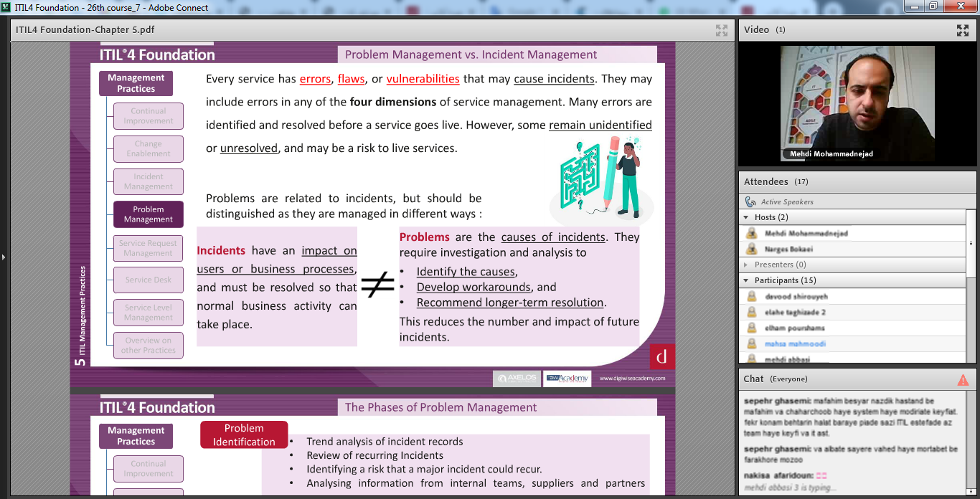Click host icon beside Narges Bokaei
Viewport: 980px width, 499px height.
coord(752,249)
